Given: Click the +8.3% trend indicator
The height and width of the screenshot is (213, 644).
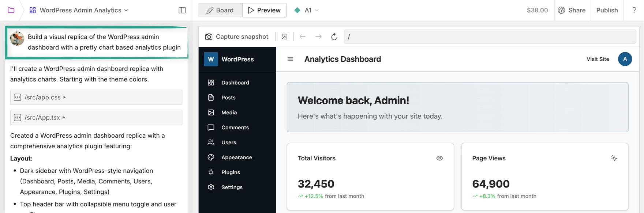Looking at the screenshot, I should [x=484, y=196].
